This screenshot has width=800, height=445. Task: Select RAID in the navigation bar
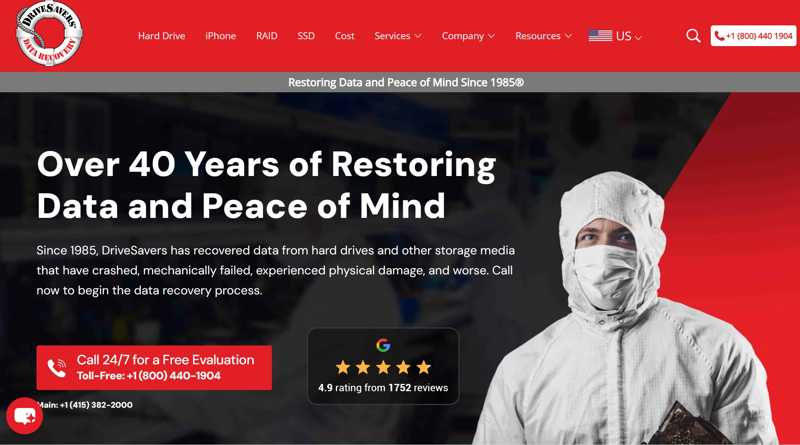click(267, 36)
